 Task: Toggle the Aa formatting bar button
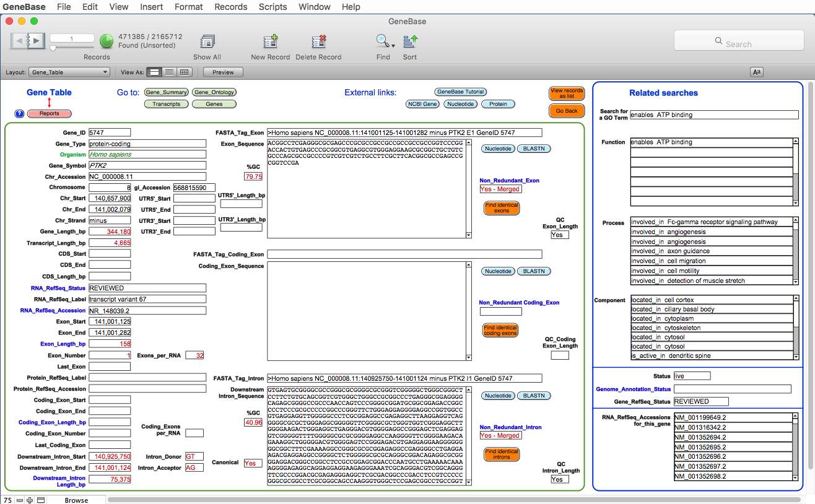757,72
